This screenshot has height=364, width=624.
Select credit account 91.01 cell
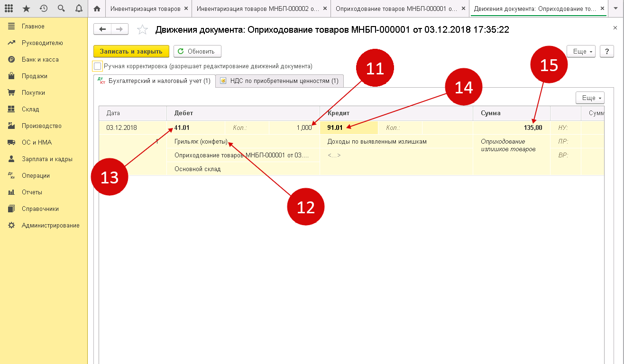coord(349,127)
